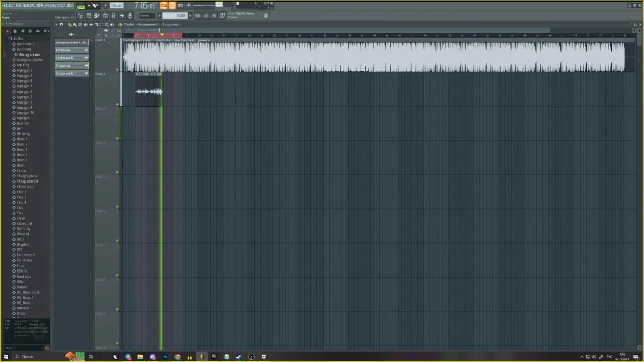The height and width of the screenshot is (362, 644).
Task: Open the OPTIONS menu
Action: (50, 5)
